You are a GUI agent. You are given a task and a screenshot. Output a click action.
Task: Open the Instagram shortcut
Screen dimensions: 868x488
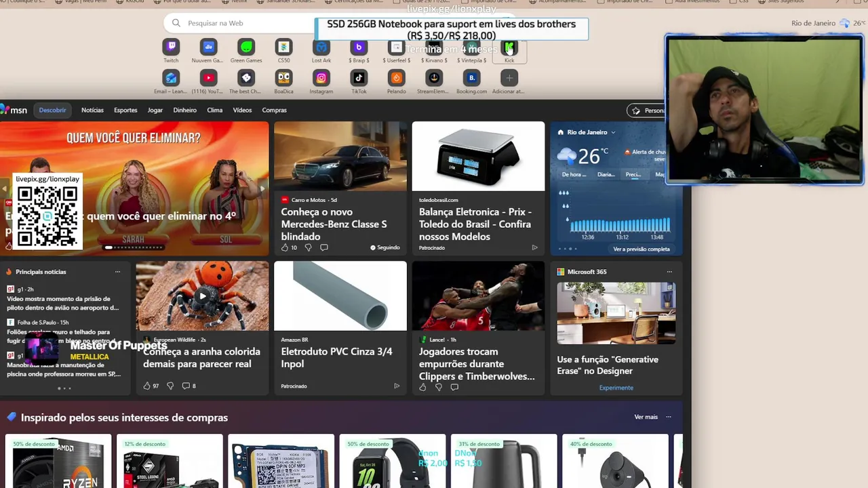pyautogui.click(x=321, y=78)
